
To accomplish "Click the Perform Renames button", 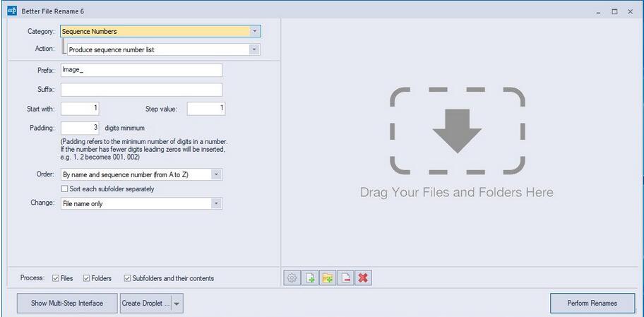I will click(592, 303).
